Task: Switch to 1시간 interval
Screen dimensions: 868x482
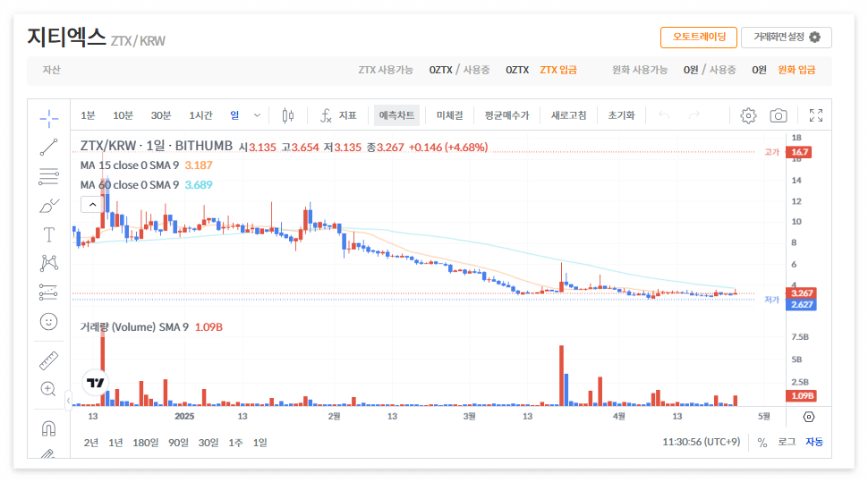Action: pos(200,115)
